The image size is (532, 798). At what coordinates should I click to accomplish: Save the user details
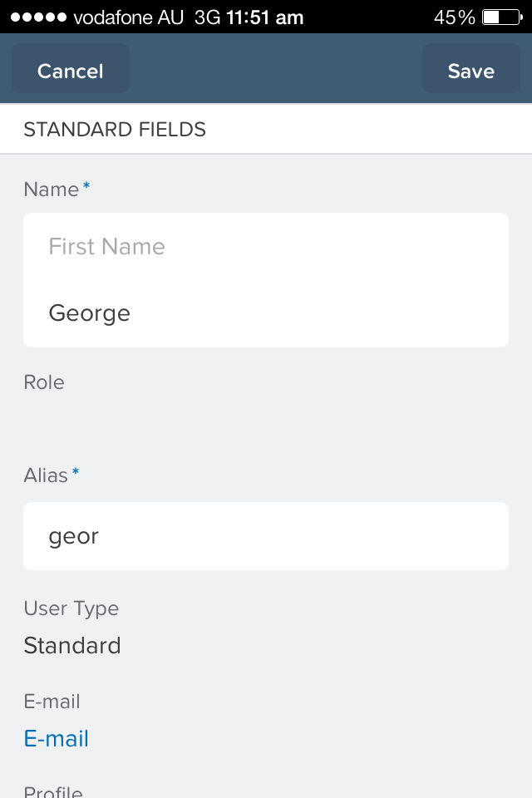click(x=470, y=71)
